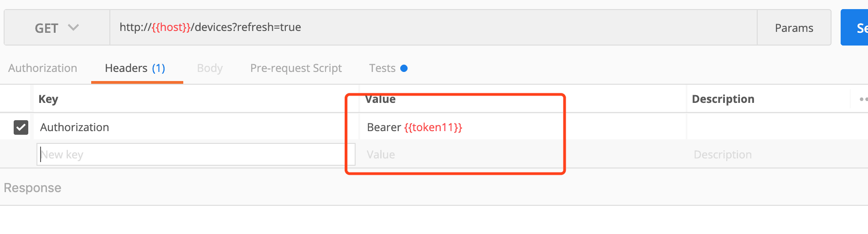Image resolution: width=868 pixels, height=234 pixels.
Task: Uncheck the Authorization header checkbox
Action: pyautogui.click(x=21, y=127)
